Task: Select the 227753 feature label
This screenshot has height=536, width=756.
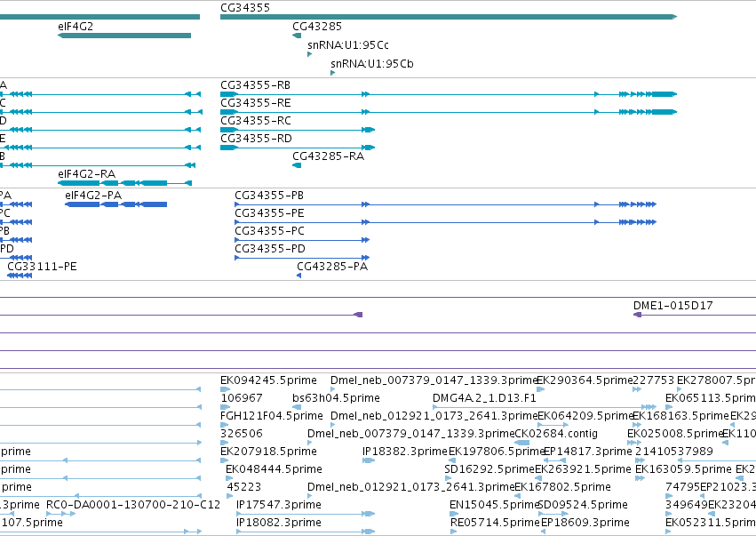Action: [653, 380]
